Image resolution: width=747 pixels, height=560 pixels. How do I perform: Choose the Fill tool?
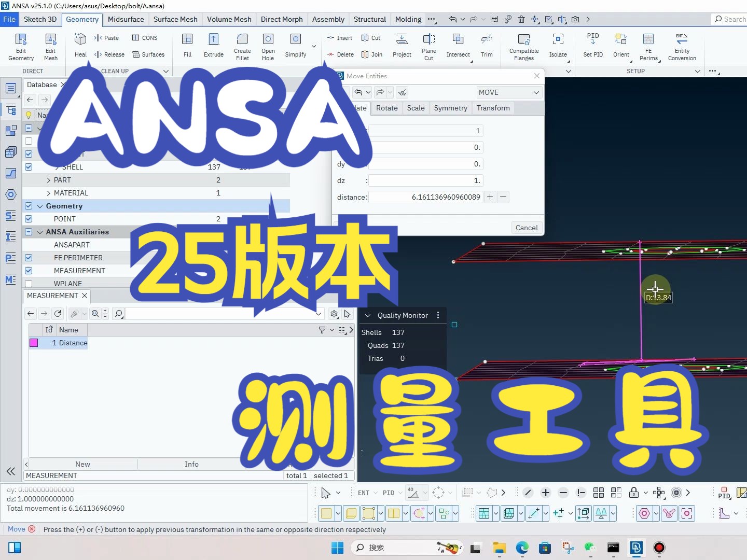tap(187, 46)
